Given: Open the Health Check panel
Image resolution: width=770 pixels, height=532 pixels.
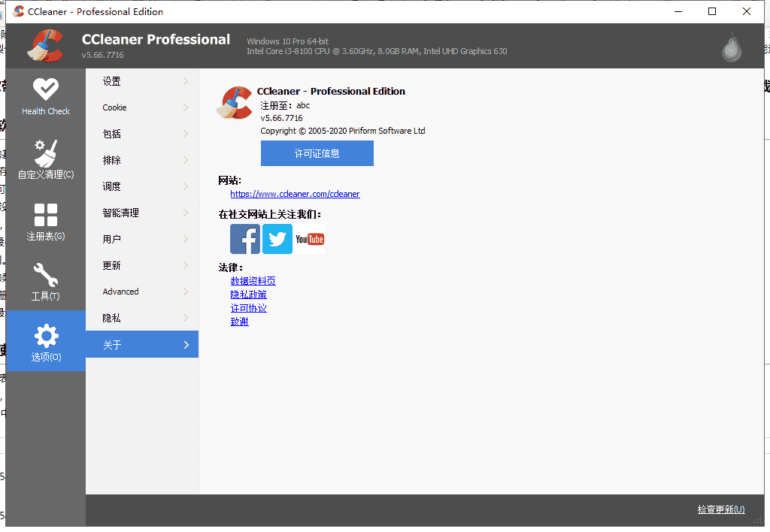Looking at the screenshot, I should click(x=46, y=96).
